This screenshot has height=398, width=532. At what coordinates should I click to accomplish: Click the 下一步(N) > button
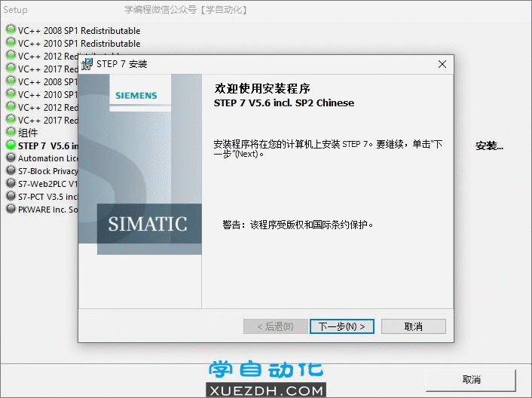(342, 326)
